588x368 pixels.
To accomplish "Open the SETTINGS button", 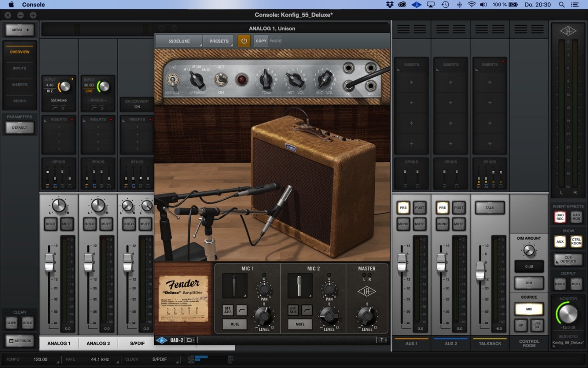I will click(x=20, y=341).
